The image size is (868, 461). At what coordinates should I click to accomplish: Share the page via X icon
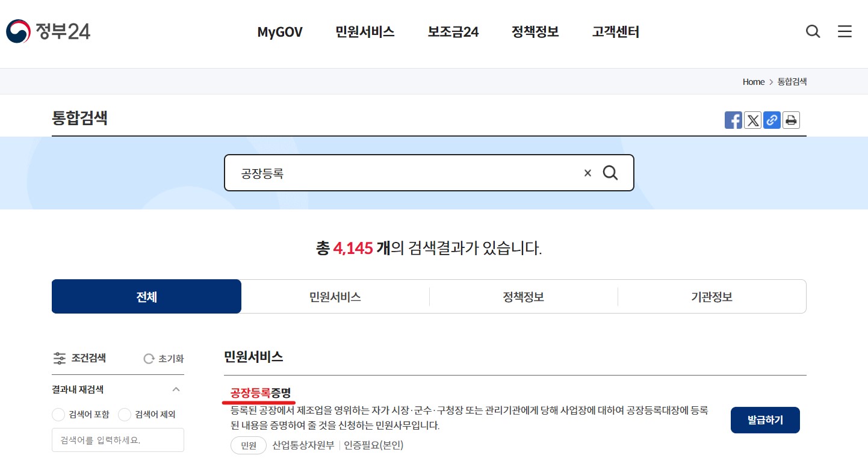(x=752, y=120)
